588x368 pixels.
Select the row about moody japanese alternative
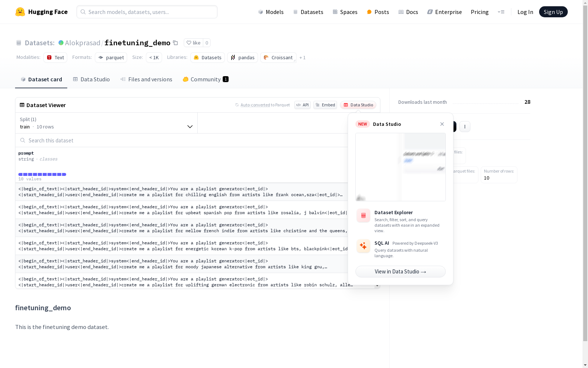pos(182,264)
